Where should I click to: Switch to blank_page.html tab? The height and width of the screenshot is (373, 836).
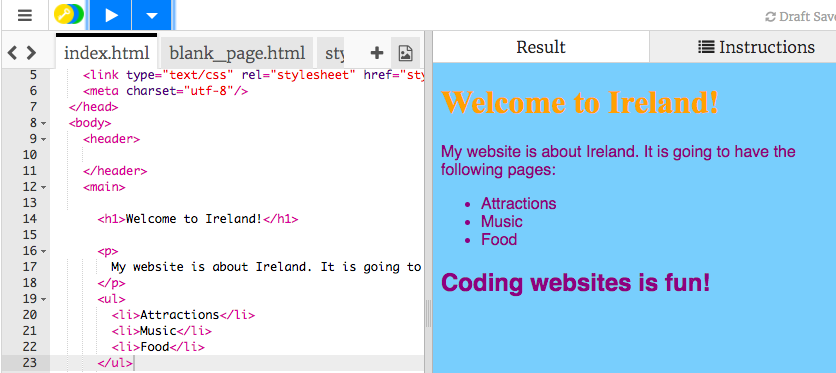pos(237,53)
